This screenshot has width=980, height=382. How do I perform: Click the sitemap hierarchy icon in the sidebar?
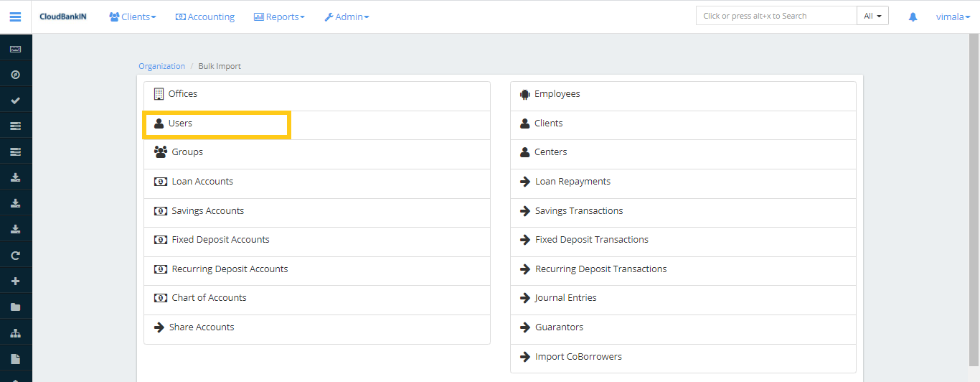click(x=15, y=333)
